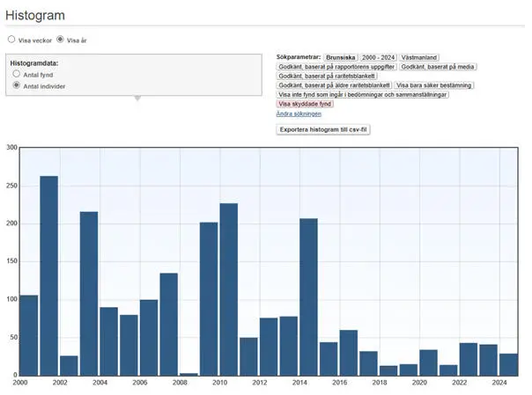Image resolution: width=532 pixels, height=395 pixels.
Task: Click 'Visa inte fynd som ingår i bedömningar' tag
Action: tap(363, 94)
